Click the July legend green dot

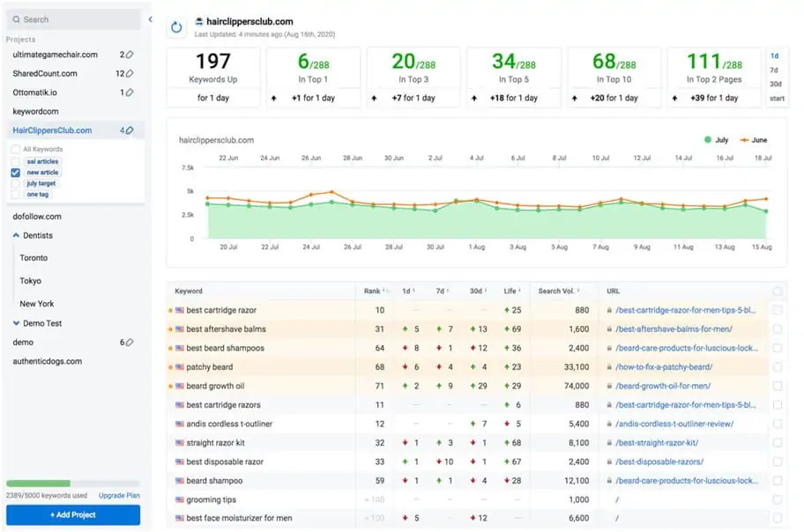(706, 139)
